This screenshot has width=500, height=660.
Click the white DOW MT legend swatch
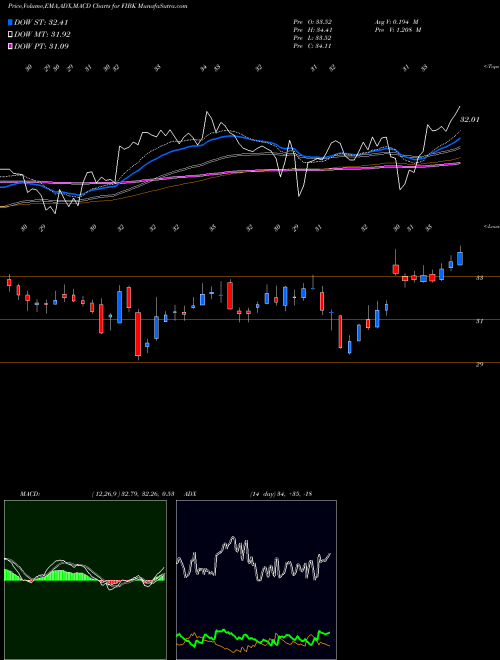point(10,35)
